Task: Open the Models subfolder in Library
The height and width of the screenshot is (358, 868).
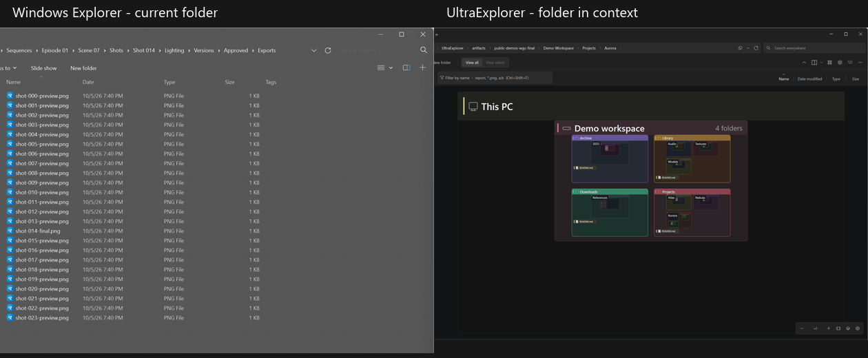Action: pyautogui.click(x=679, y=166)
